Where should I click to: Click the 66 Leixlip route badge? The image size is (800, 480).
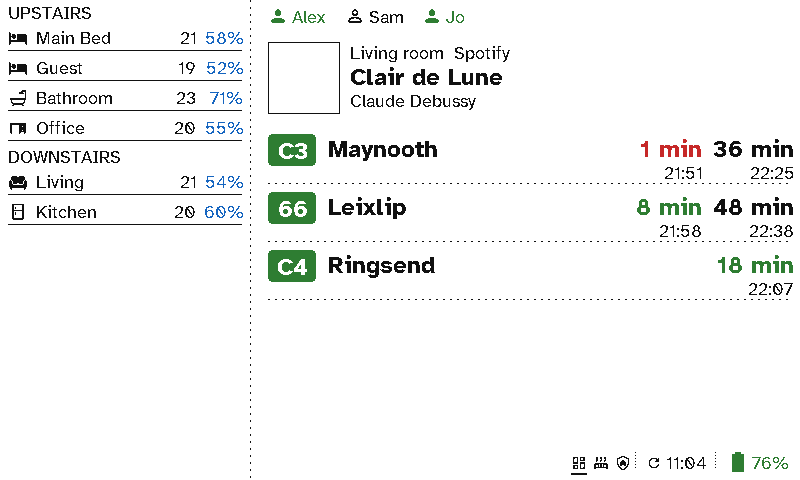[x=292, y=208]
